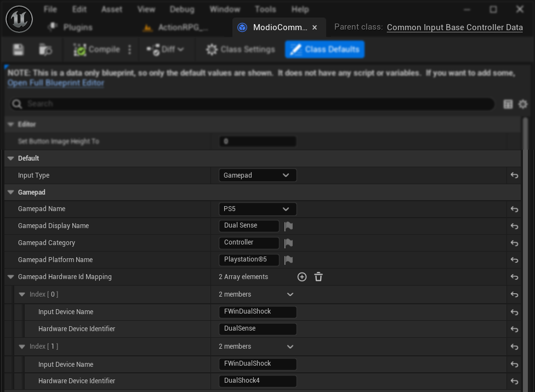Click the Unreal Engine logo icon
This screenshot has width=535, height=392.
(19, 19)
